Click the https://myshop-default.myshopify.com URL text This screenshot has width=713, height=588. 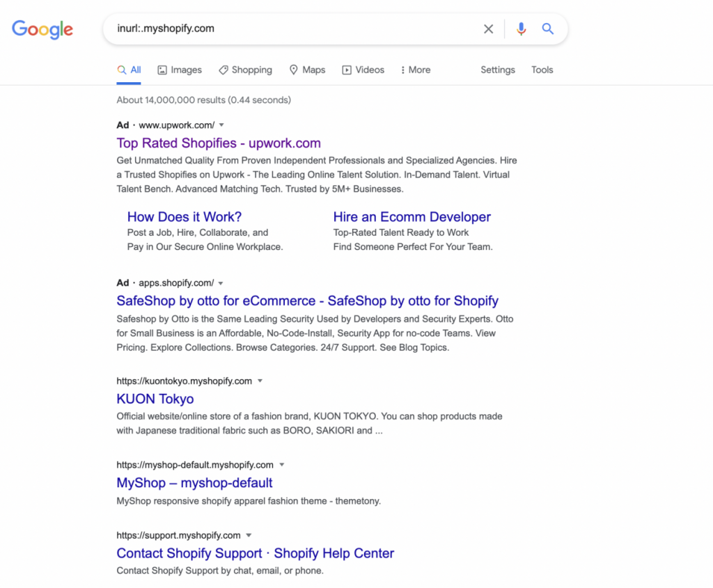click(x=195, y=465)
